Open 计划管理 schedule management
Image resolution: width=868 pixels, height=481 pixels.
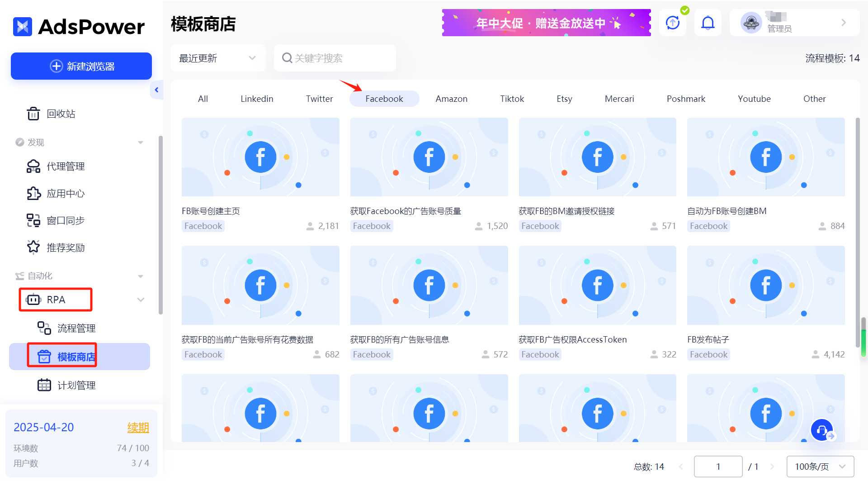pyautogui.click(x=66, y=385)
